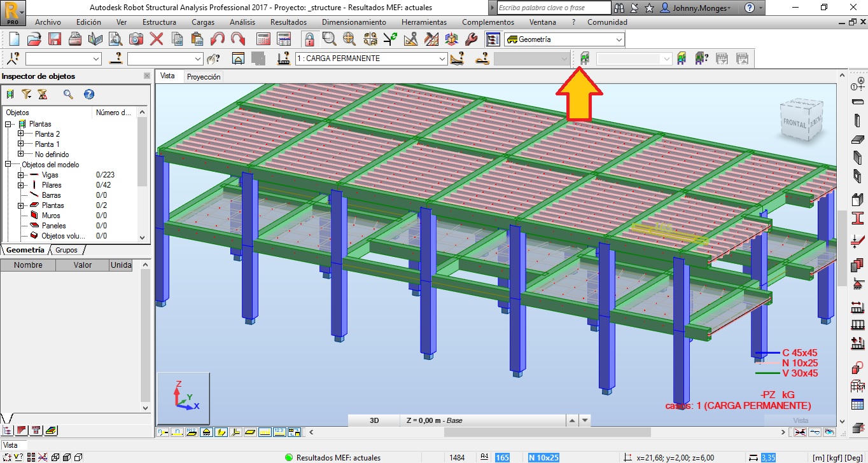Select 'Pilares' in the object inspector
Image resolution: width=868 pixels, height=463 pixels.
click(x=52, y=185)
